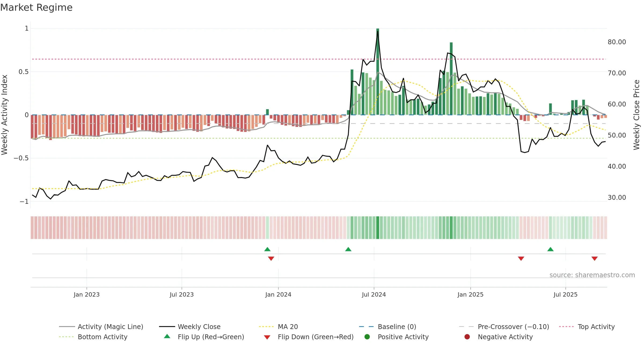Click the 70.00 price axis label
The image size is (644, 362).
[x=617, y=73]
